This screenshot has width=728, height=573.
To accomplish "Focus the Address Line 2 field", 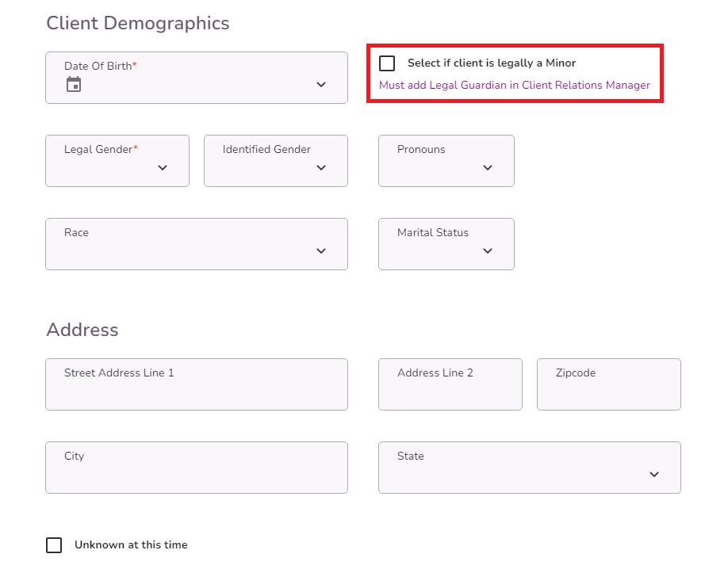I will pos(450,384).
